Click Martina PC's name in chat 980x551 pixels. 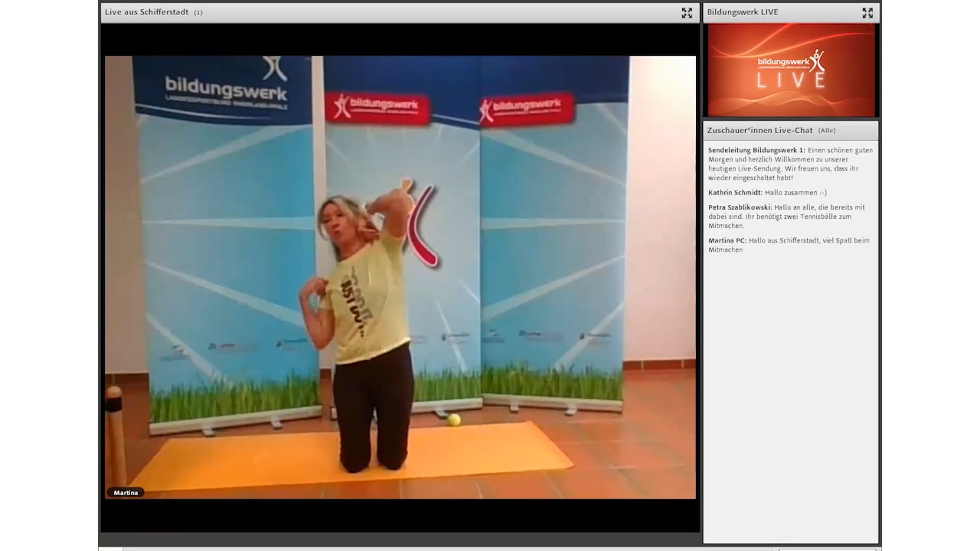pyautogui.click(x=727, y=240)
